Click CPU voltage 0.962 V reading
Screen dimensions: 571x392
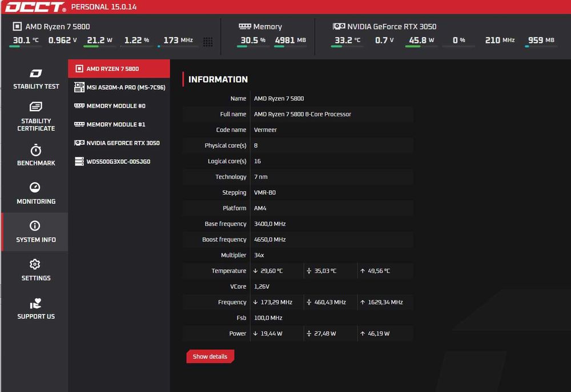[x=63, y=40]
